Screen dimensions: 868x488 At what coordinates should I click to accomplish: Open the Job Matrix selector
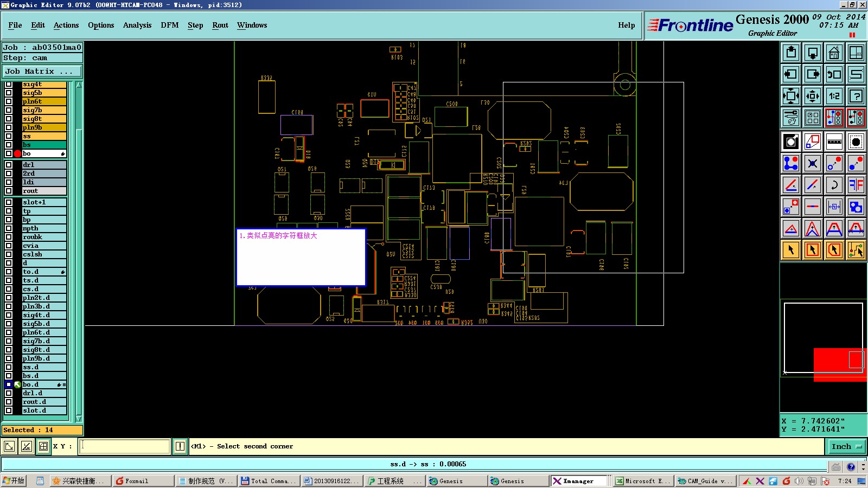pos(42,71)
